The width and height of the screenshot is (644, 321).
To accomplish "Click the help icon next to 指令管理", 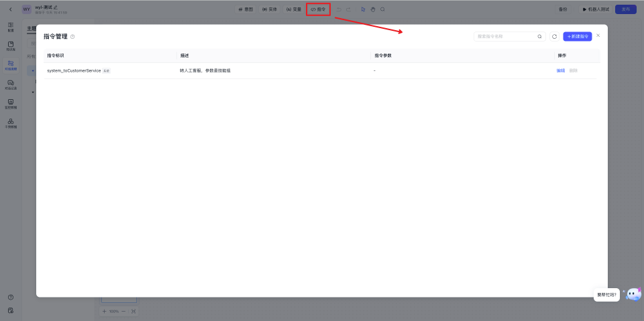I will coord(72,37).
